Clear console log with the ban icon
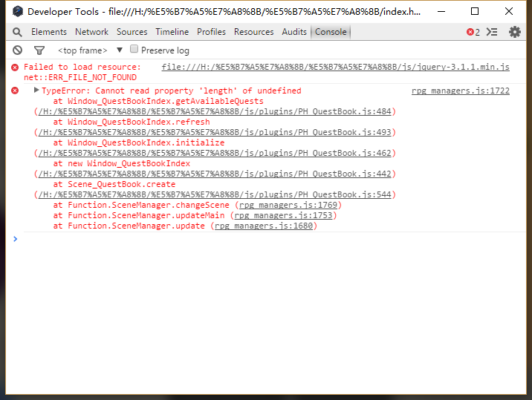The height and width of the screenshot is (400, 532). click(17, 50)
